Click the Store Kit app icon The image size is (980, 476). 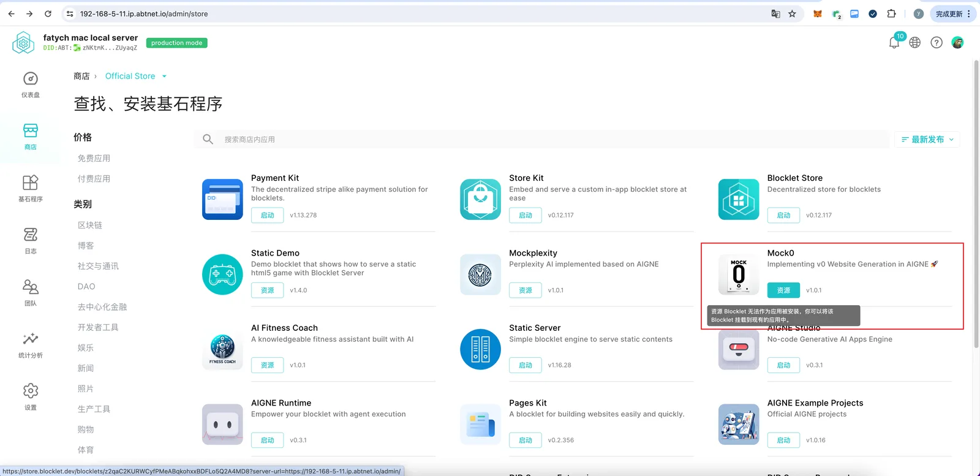point(481,199)
